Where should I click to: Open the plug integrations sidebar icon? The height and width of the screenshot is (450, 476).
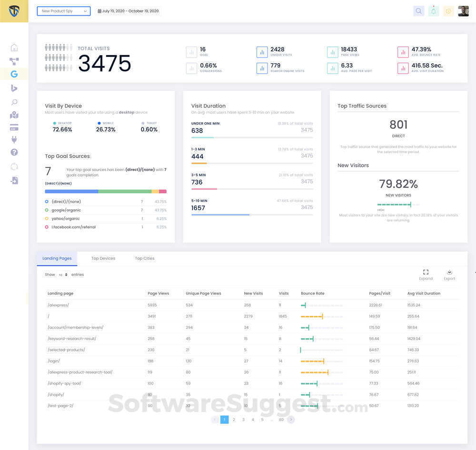pyautogui.click(x=14, y=139)
